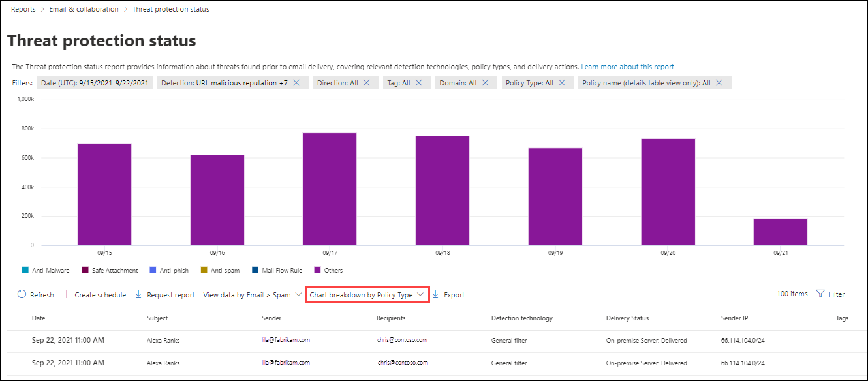
Task: Toggle the Safe Attachment legend entry
Action: pyautogui.click(x=110, y=270)
